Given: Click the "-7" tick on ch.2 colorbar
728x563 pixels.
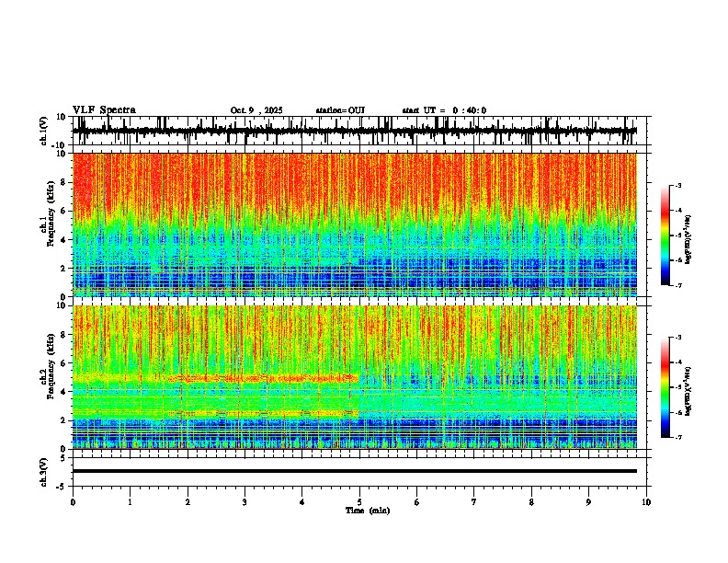Looking at the screenshot, I should 678,438.
